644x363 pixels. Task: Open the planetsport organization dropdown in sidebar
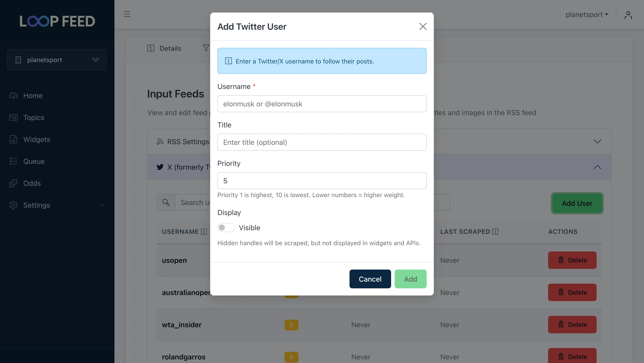click(57, 60)
